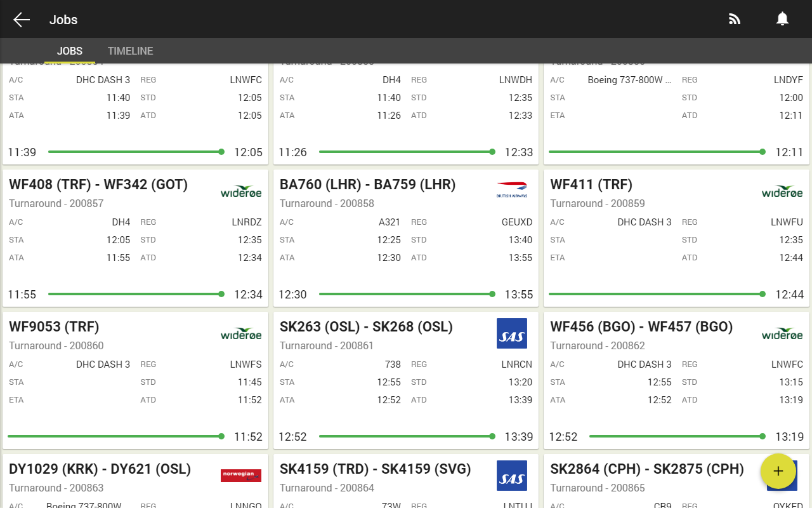
Task: Click SAS logo on SK4159 card
Action: coord(512,476)
